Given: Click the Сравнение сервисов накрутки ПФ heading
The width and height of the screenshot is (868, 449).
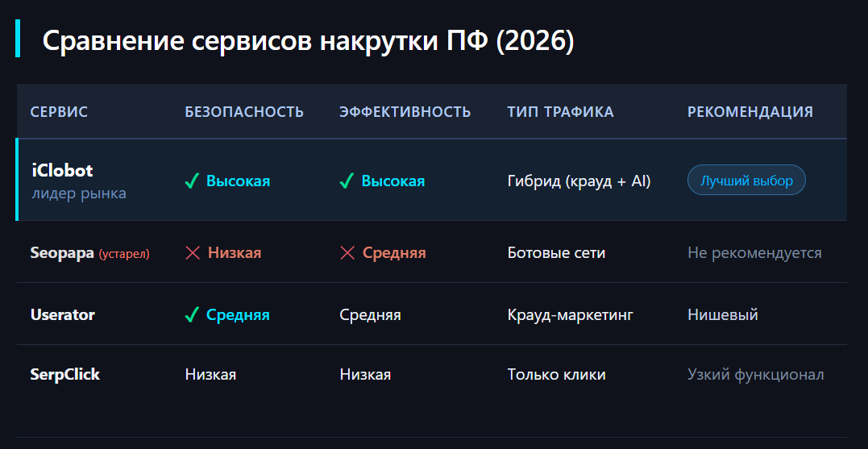Looking at the screenshot, I should click(308, 41).
